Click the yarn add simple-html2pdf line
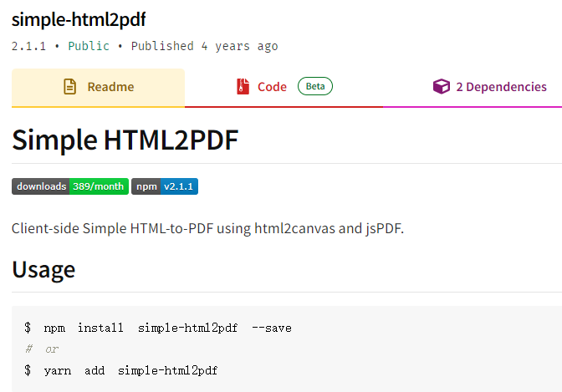This screenshot has height=392, width=562. pos(120,370)
